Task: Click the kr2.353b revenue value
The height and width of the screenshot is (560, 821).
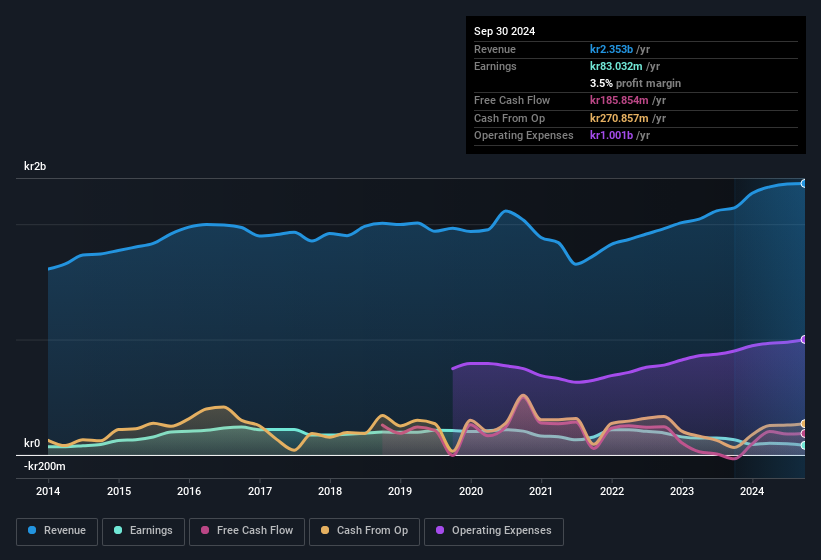Action: pos(611,49)
